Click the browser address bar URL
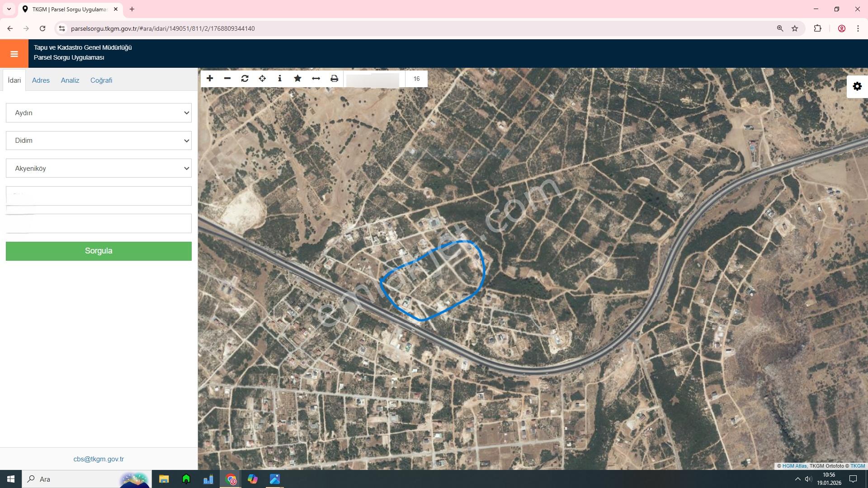Screen dimensions: 868x488 pyautogui.click(x=163, y=28)
